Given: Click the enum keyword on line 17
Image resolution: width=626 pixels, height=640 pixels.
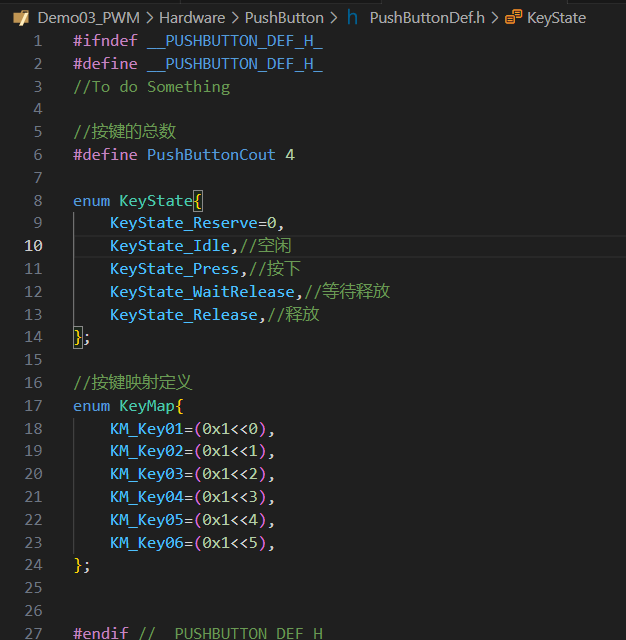Looking at the screenshot, I should (x=91, y=406).
